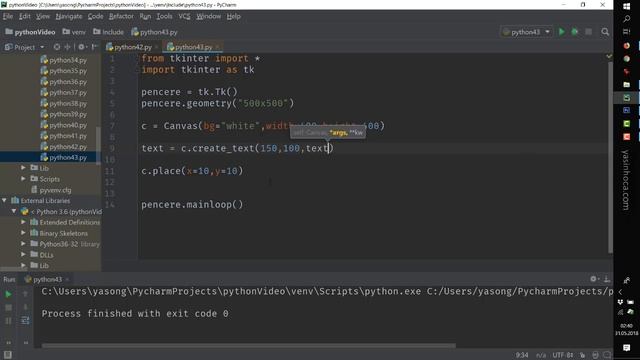The width and height of the screenshot is (640, 360).
Task: Open the Refactor menu
Action: click(x=121, y=16)
